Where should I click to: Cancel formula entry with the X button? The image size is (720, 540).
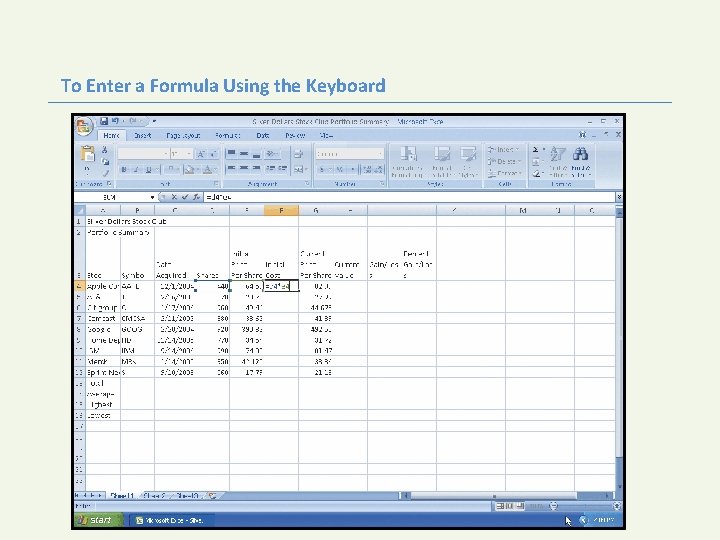point(174,197)
